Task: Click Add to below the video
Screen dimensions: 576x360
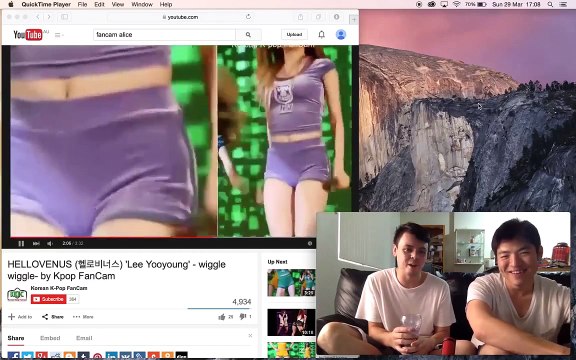Action: (20, 317)
